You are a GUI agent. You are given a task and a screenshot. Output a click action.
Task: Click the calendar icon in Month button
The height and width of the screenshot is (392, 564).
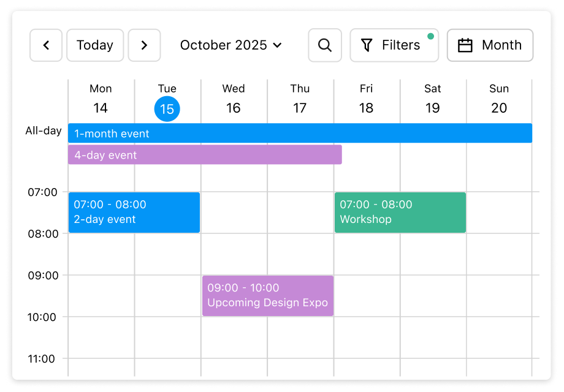point(465,45)
